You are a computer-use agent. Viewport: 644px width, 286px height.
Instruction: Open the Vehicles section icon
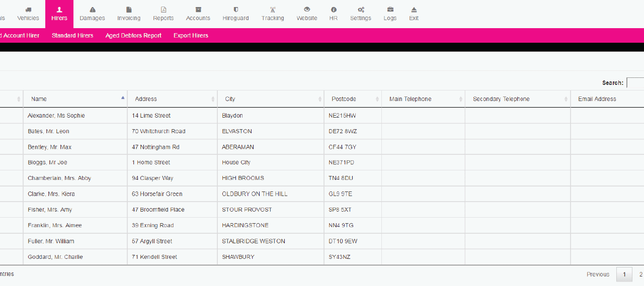pyautogui.click(x=28, y=10)
